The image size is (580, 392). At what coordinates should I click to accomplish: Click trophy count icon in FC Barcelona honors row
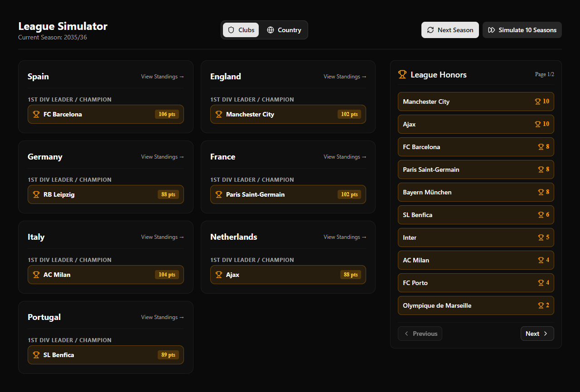pos(541,147)
